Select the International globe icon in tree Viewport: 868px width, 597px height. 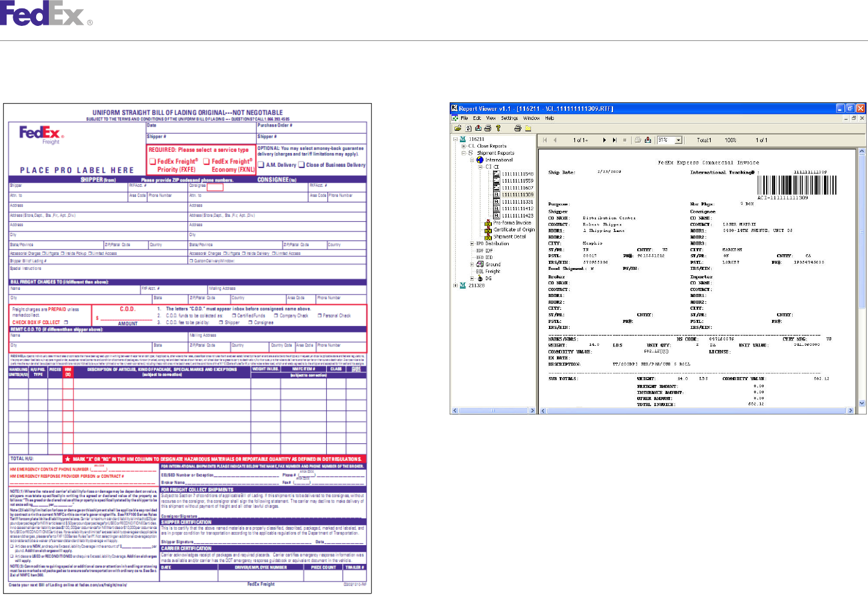tap(480, 160)
